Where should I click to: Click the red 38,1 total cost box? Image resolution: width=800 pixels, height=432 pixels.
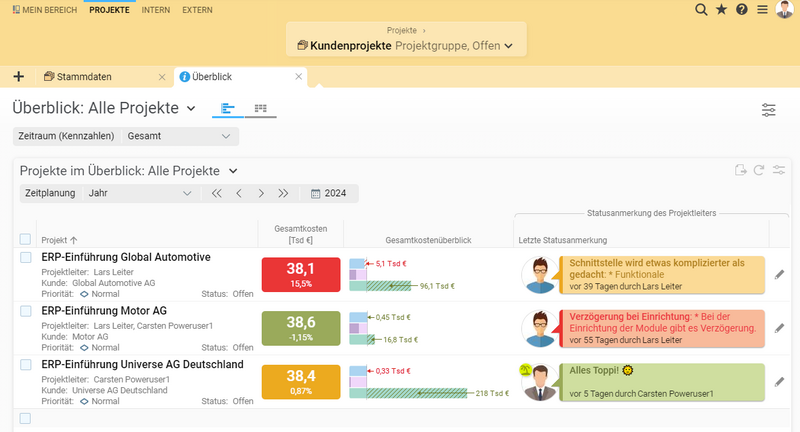(301, 274)
